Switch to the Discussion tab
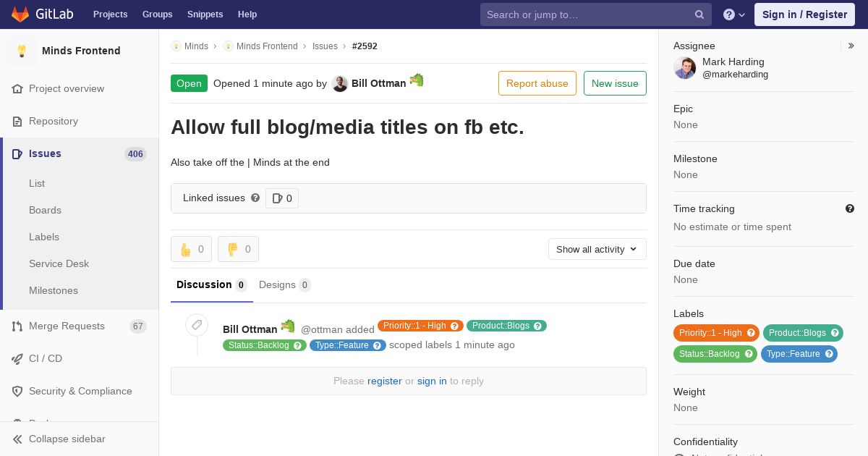 (x=212, y=285)
